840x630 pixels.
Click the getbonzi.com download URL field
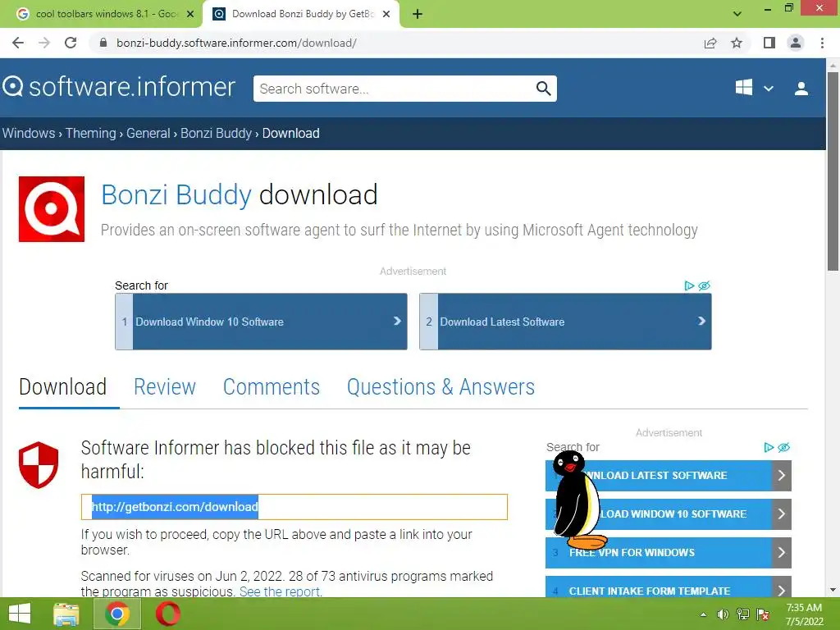(x=294, y=507)
